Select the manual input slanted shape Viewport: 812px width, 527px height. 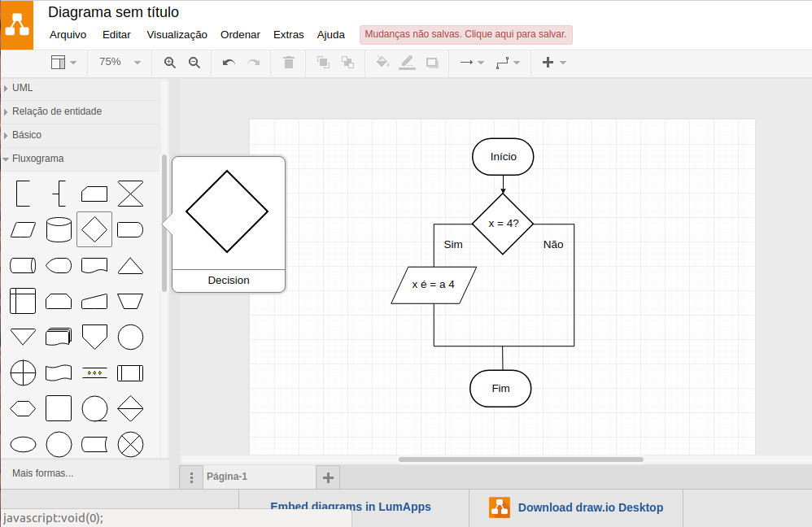94,301
